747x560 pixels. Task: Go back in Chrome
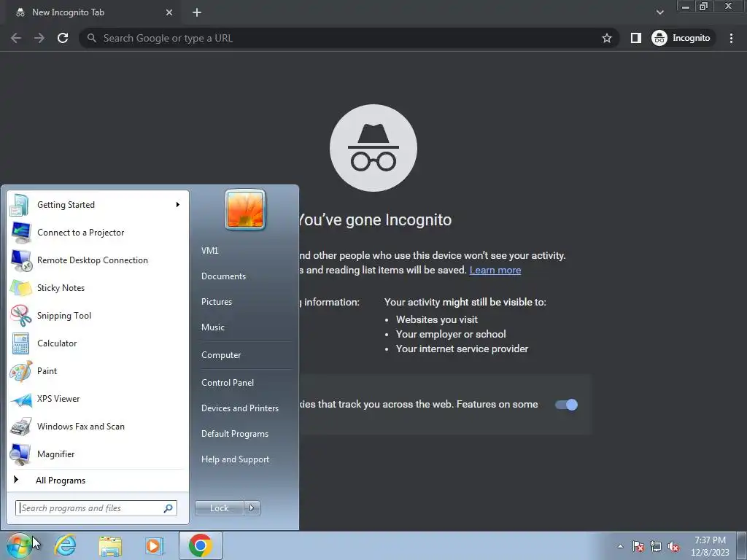(x=16, y=38)
